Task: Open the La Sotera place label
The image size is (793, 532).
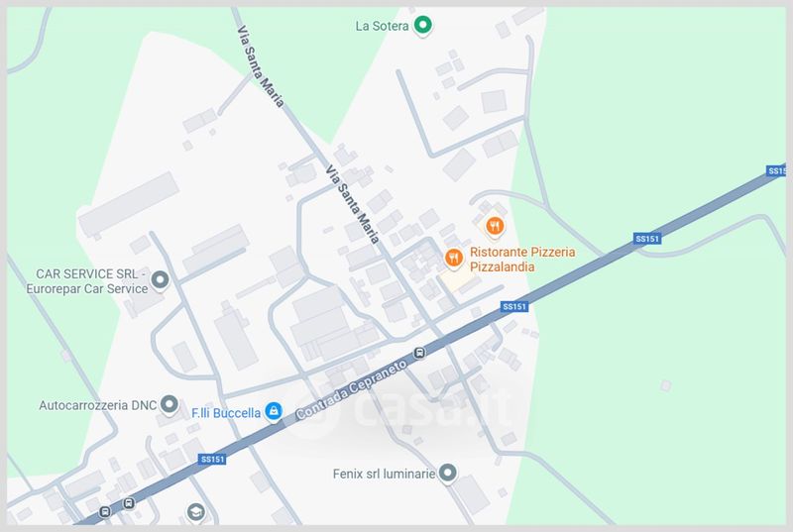Action: tap(382, 26)
